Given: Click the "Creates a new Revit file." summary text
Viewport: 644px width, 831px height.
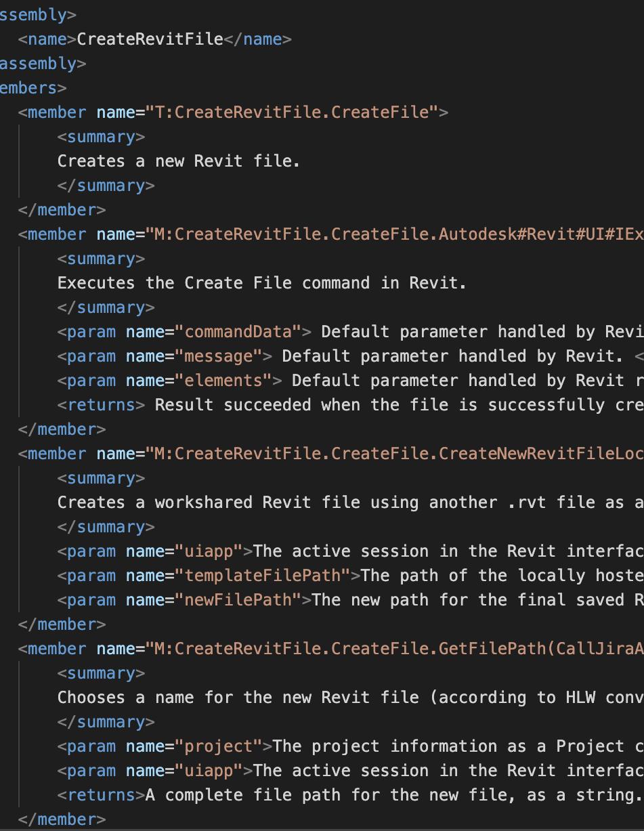Looking at the screenshot, I should point(178,161).
